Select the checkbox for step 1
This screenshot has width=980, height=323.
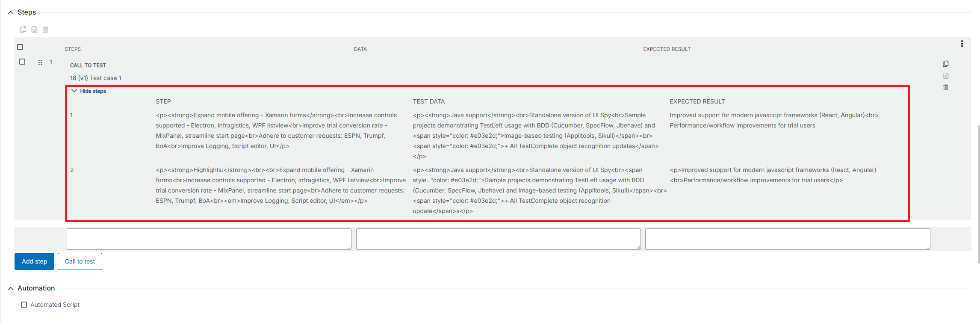point(22,62)
